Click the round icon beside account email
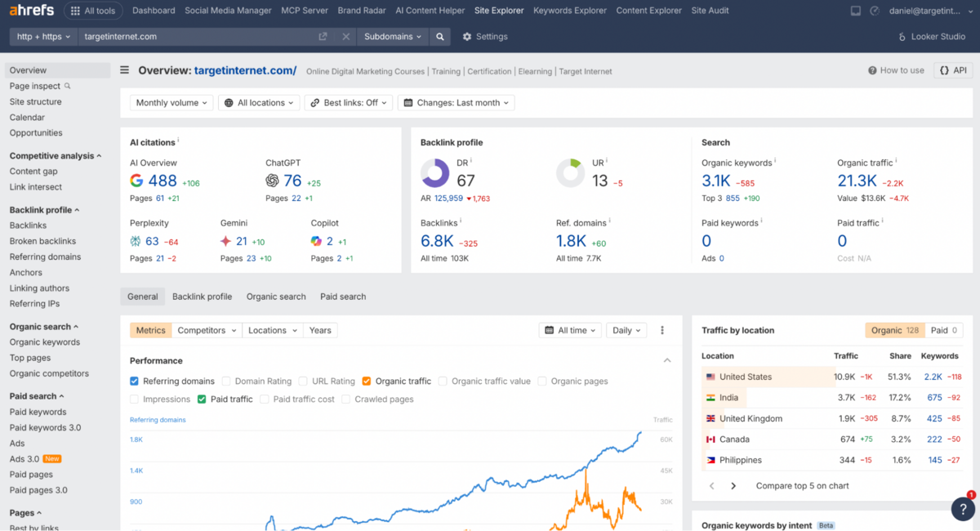 click(875, 11)
